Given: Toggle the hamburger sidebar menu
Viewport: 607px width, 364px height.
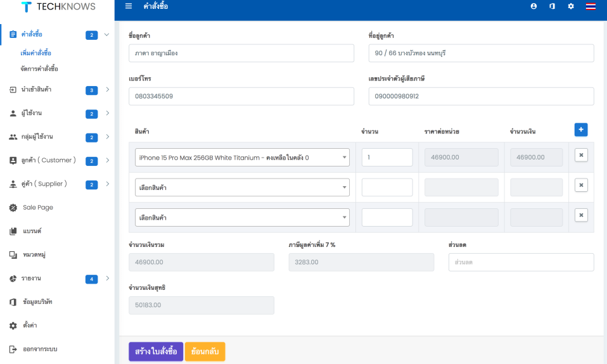Looking at the screenshot, I should pyautogui.click(x=129, y=6).
